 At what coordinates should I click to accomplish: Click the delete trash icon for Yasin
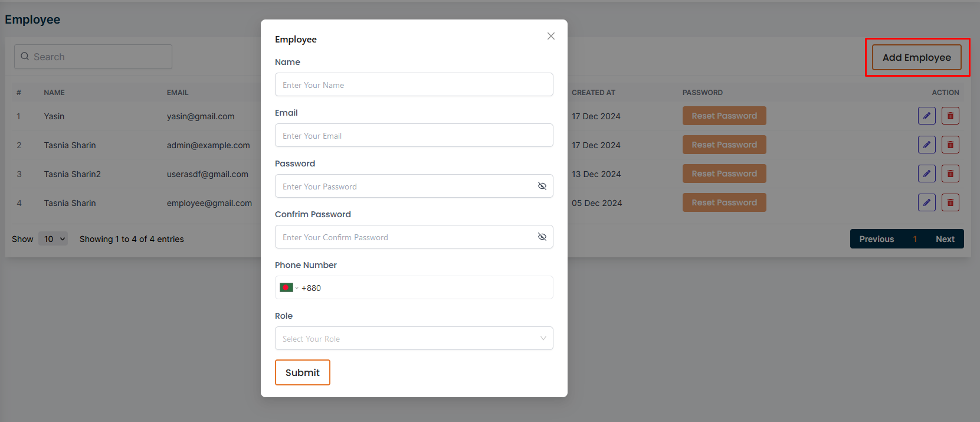point(950,116)
